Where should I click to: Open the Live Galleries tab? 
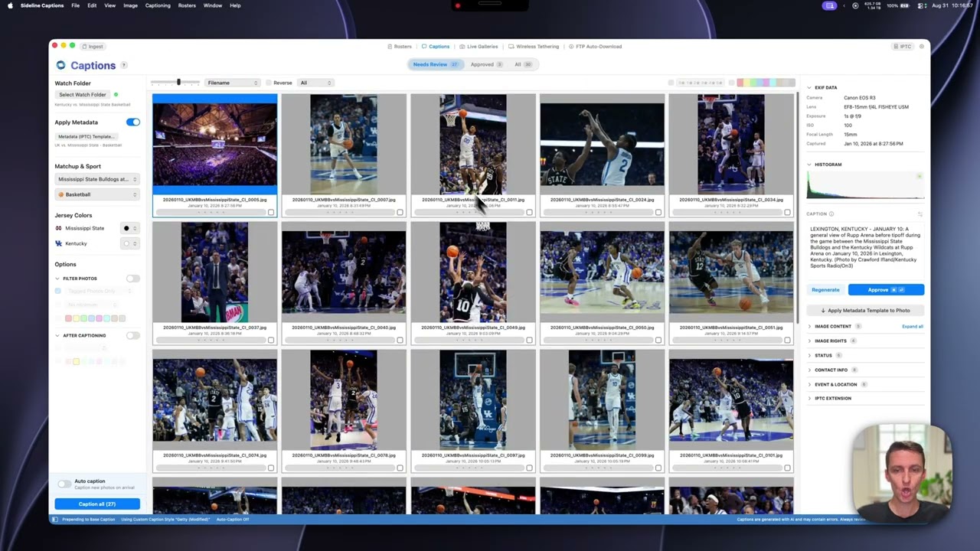[x=479, y=47]
